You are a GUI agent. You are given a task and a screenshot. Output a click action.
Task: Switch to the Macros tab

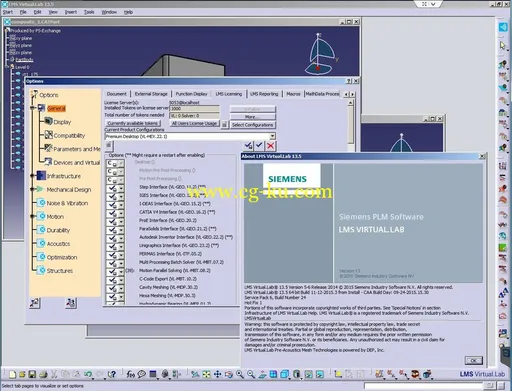point(293,94)
